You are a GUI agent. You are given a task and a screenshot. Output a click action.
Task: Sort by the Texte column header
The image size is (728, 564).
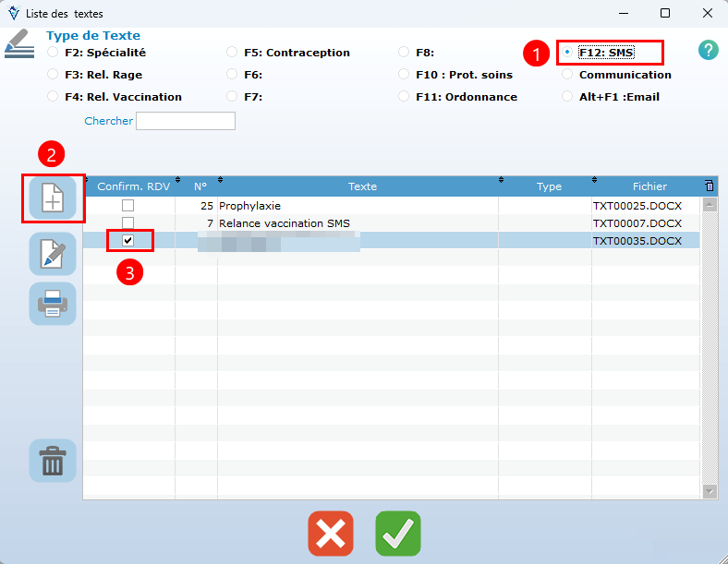(x=362, y=186)
